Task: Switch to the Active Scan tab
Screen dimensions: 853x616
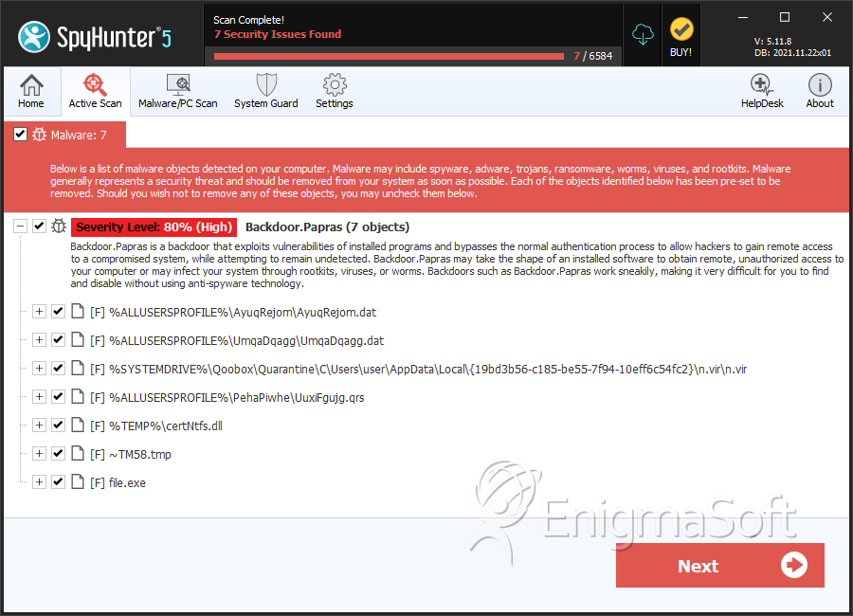Action: pyautogui.click(x=95, y=91)
